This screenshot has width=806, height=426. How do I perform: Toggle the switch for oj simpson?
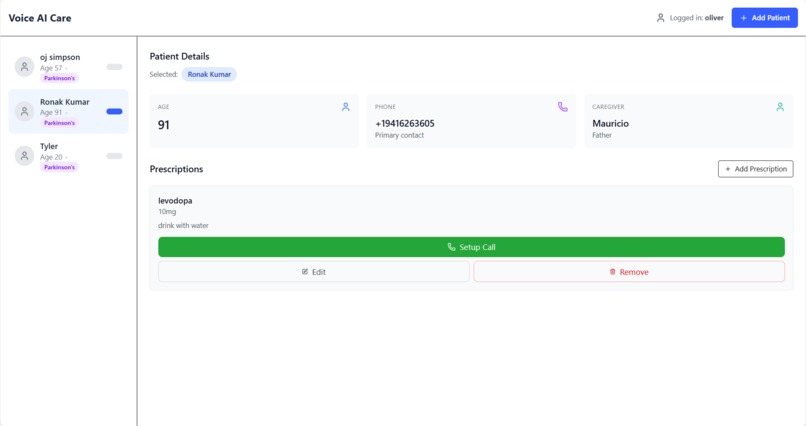click(114, 67)
